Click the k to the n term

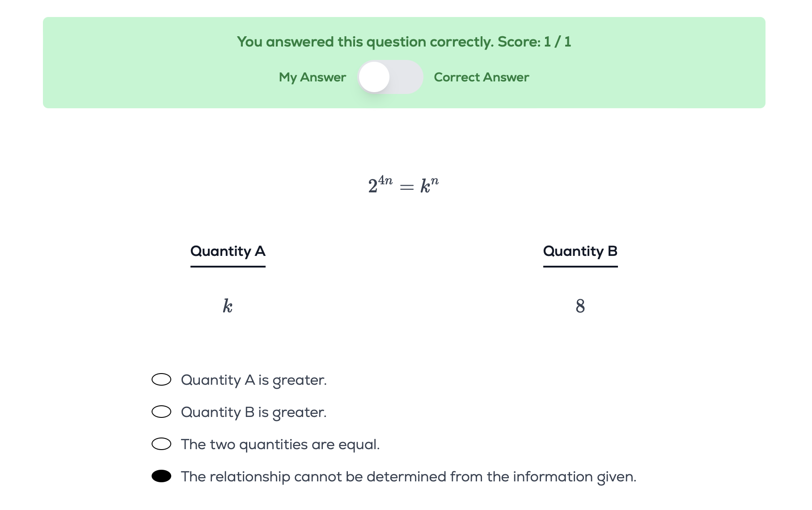click(x=429, y=184)
